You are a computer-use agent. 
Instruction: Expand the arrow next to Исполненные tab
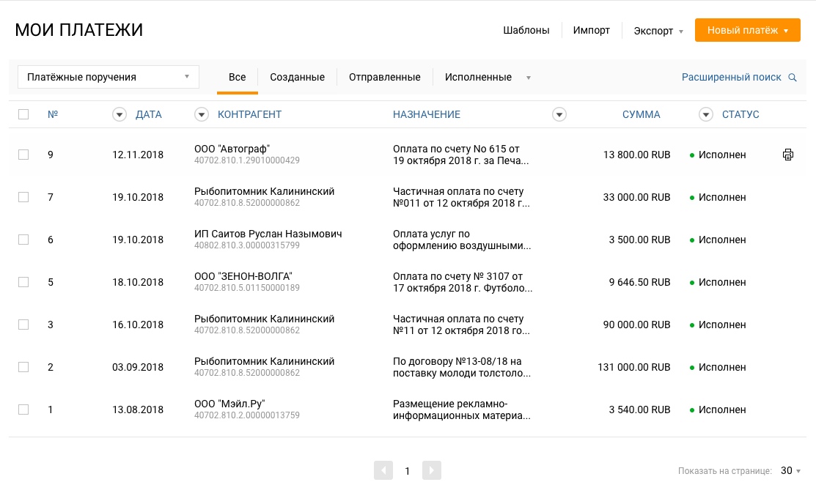pyautogui.click(x=528, y=78)
